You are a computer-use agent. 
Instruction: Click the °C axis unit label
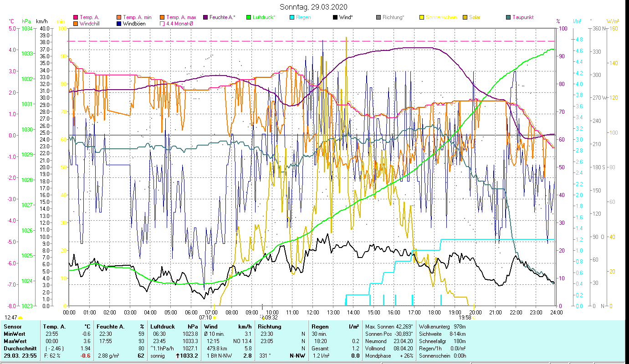[x=11, y=21]
